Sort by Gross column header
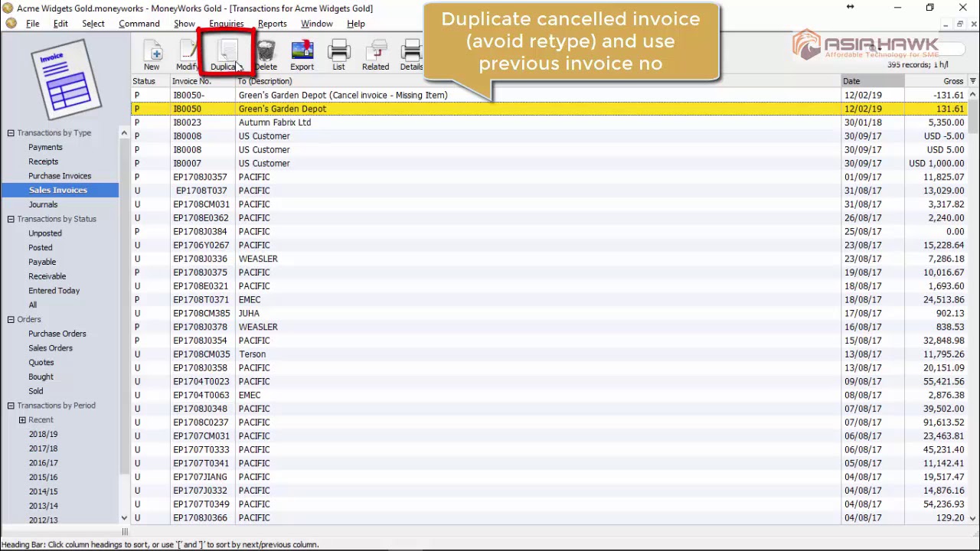980x551 pixels. click(x=936, y=81)
